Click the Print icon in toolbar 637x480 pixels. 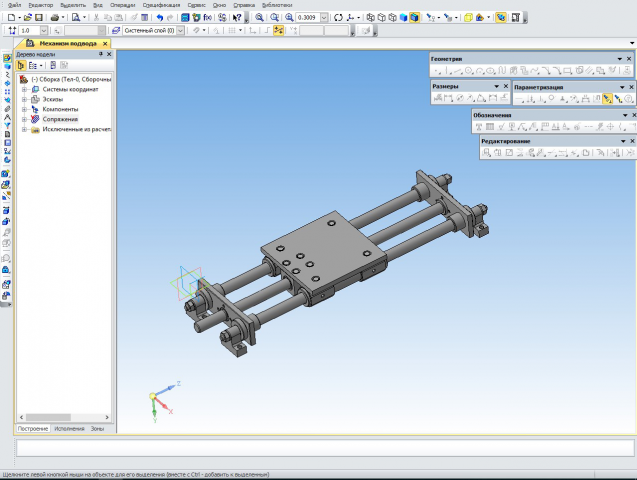coord(55,17)
